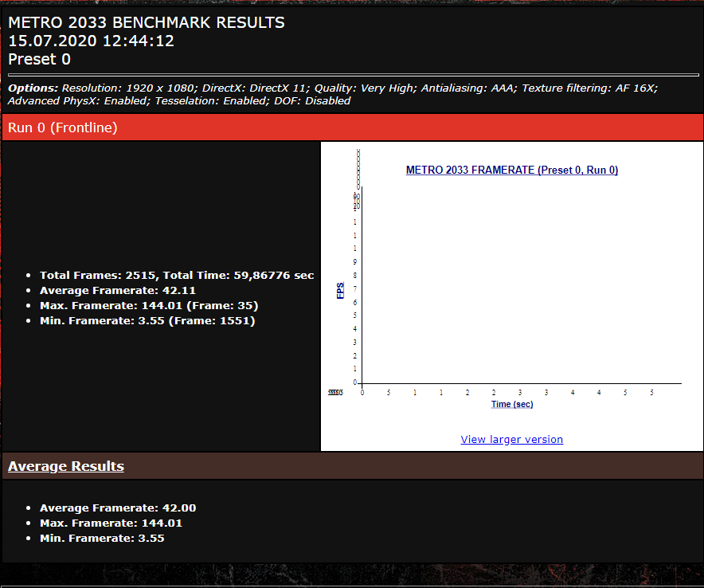Click the 'METRO 2033 BENCHMARK RESULTS' title
704x588 pixels.
[x=147, y=22]
